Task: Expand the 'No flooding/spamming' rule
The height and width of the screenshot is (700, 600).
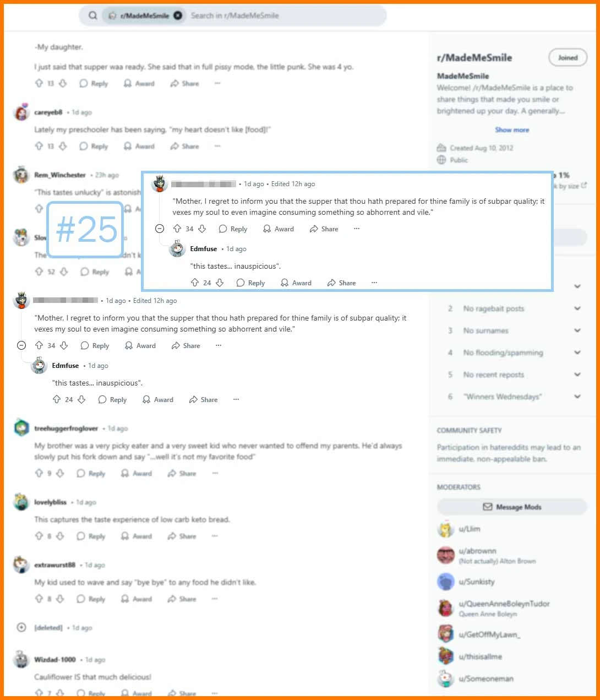Action: pyautogui.click(x=577, y=352)
